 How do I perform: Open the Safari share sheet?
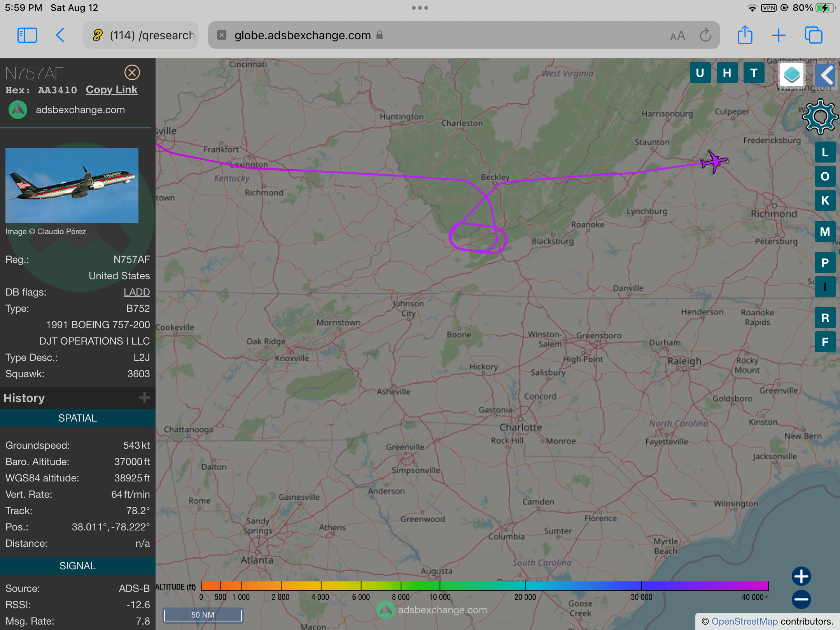pos(745,35)
